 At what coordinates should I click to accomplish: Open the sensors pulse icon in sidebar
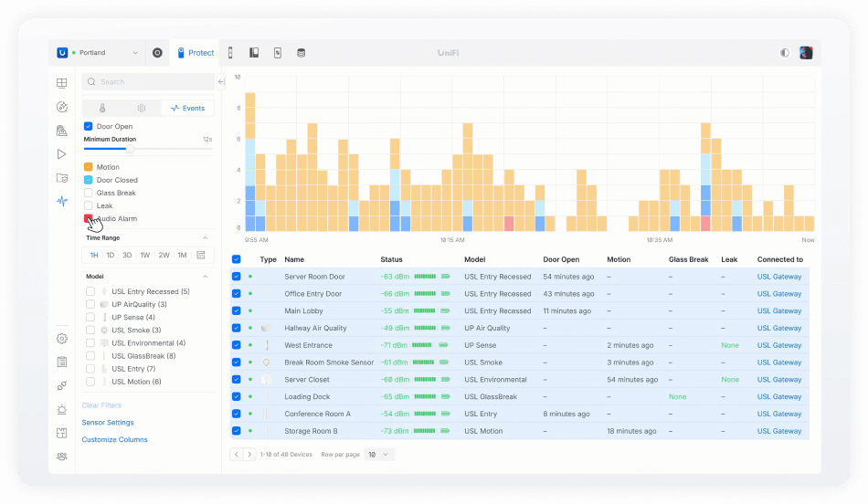click(x=62, y=201)
